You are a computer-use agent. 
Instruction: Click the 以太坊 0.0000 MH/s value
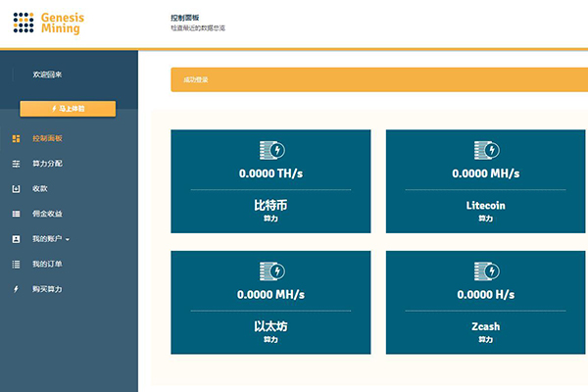270,294
